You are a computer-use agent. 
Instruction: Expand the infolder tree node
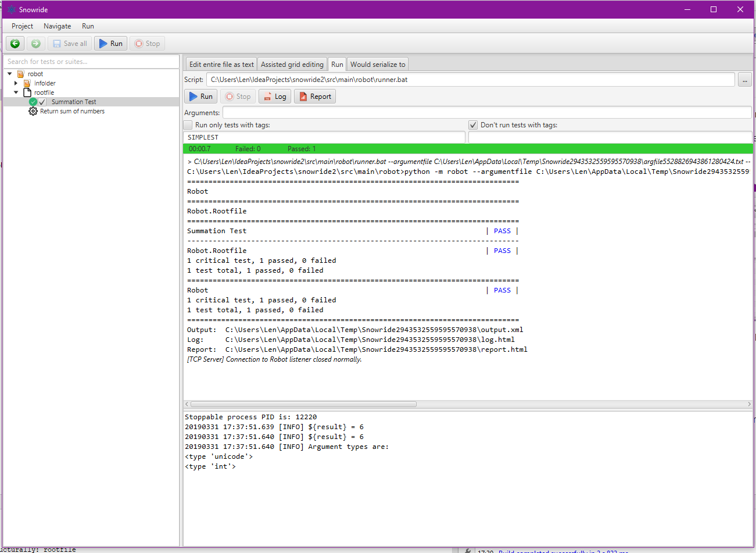[16, 83]
